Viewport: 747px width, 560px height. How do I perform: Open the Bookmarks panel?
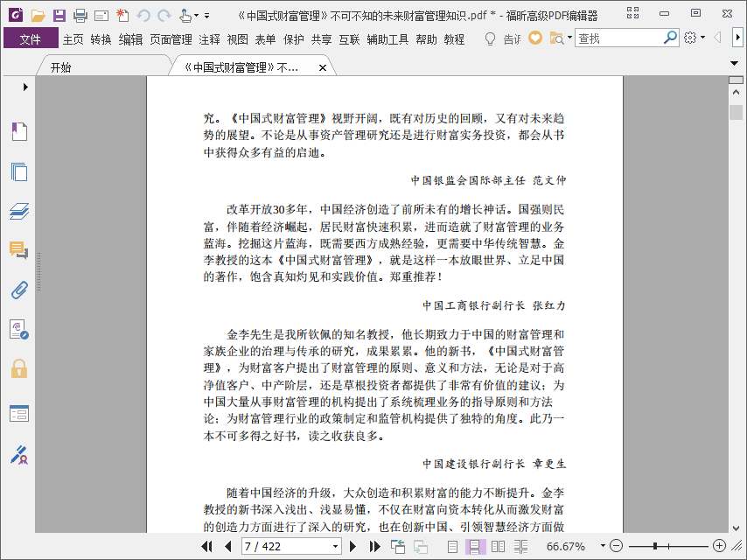pyautogui.click(x=19, y=131)
